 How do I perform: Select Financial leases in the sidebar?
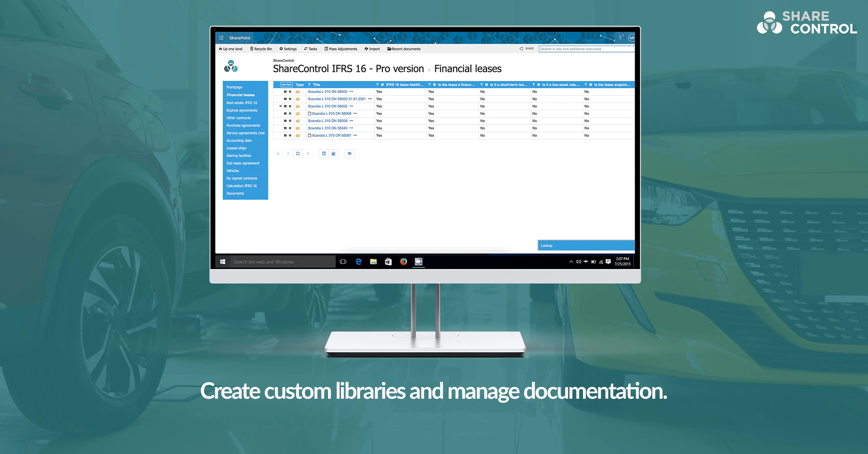tap(240, 95)
